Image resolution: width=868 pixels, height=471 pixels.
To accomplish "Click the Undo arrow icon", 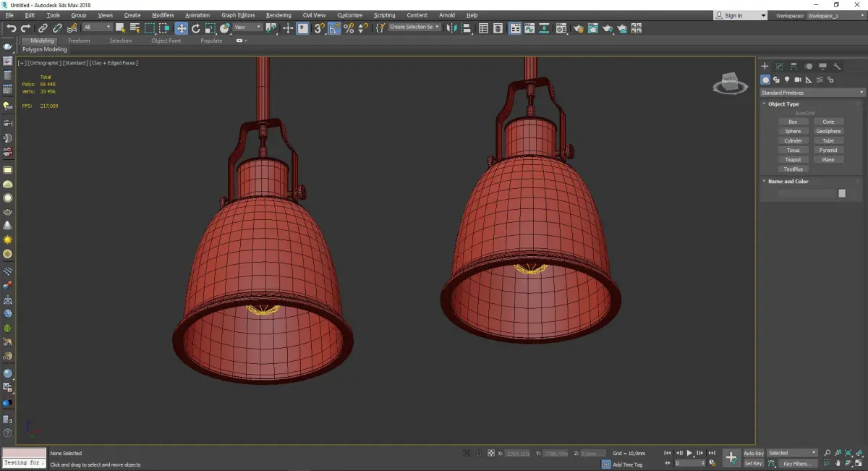I will tap(11, 28).
